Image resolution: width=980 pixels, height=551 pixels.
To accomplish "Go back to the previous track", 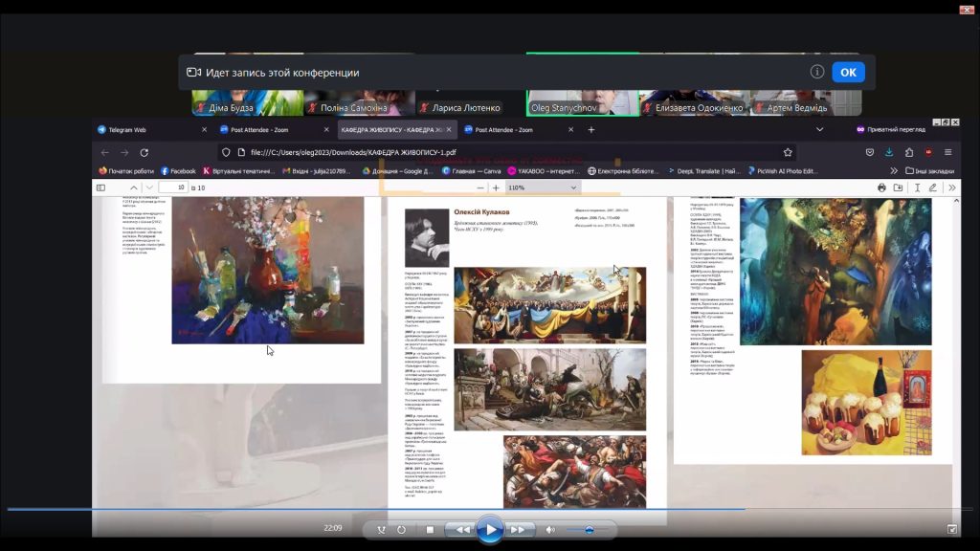I will tap(461, 529).
